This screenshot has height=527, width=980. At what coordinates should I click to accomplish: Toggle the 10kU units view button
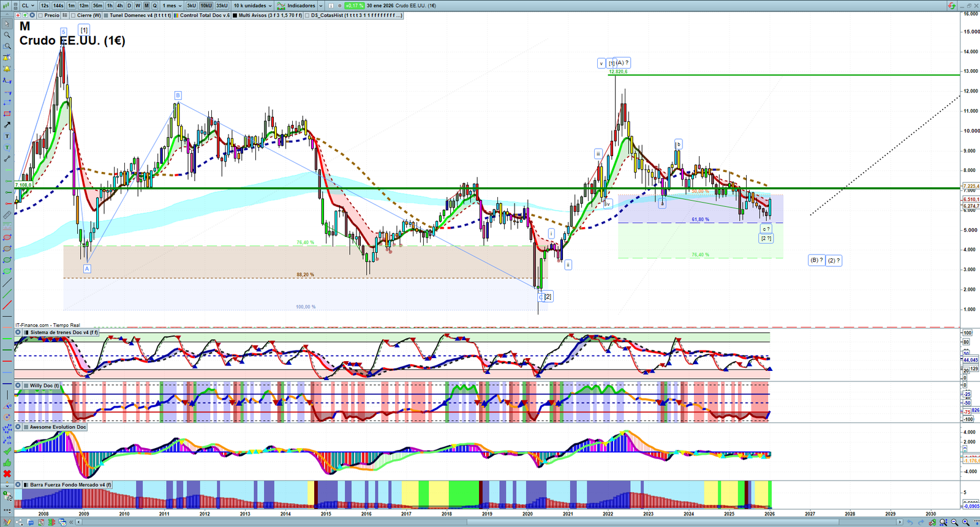pyautogui.click(x=206, y=6)
